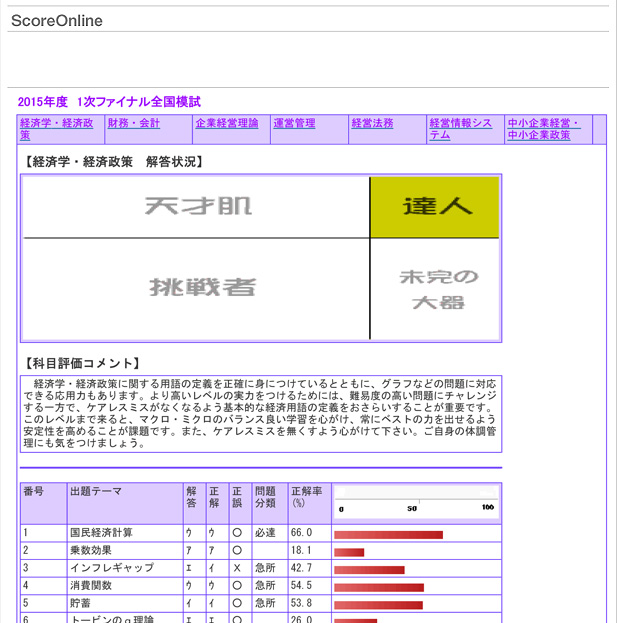Click the 66.0 accuracy rate value
The height and width of the screenshot is (623, 617).
click(301, 533)
